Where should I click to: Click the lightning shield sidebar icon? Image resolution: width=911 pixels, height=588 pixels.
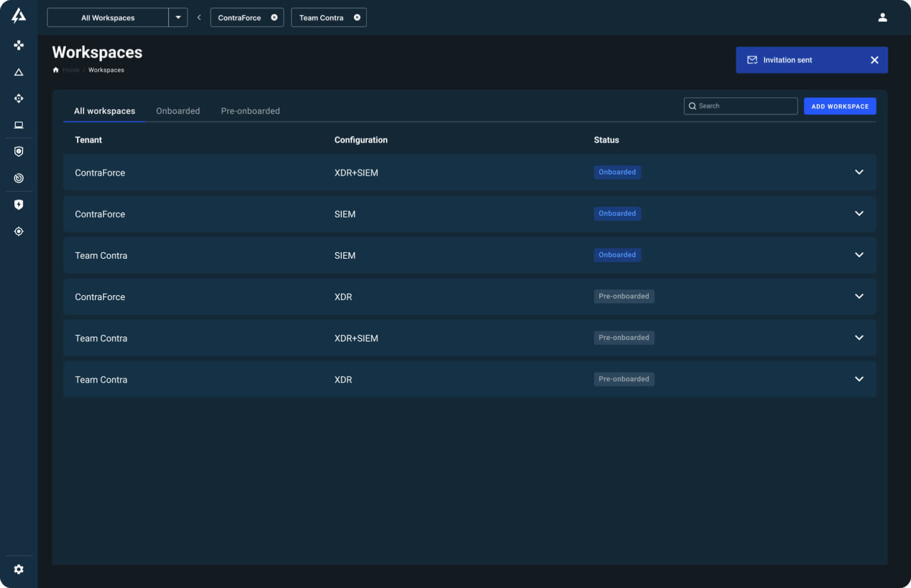19,204
